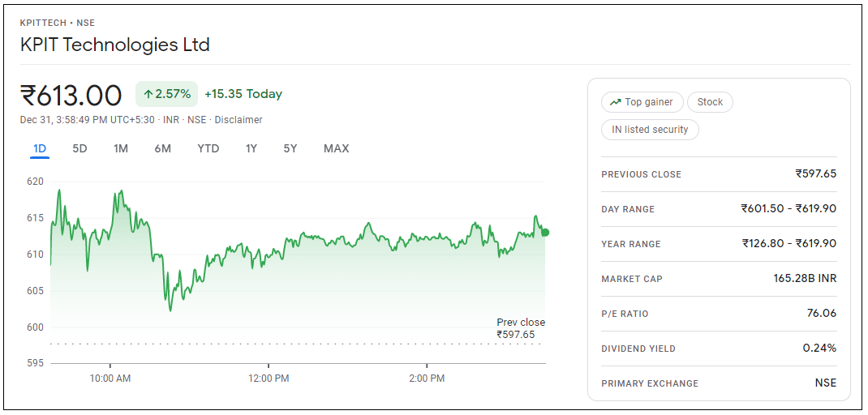Open the MAX chart range

336,148
